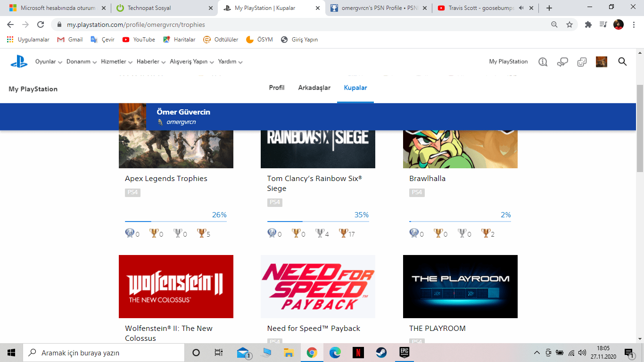Open the Chrome extensions puzzle icon
The width and height of the screenshot is (644, 362).
(588, 25)
